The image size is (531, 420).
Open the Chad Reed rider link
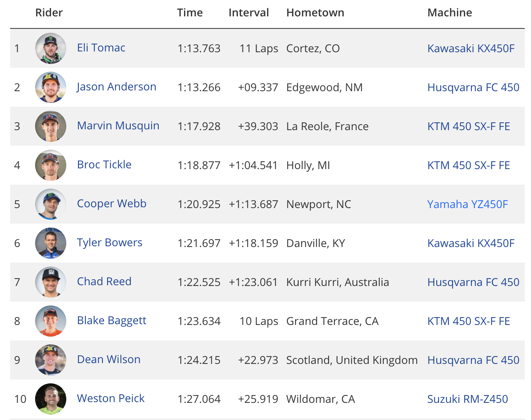tap(104, 282)
